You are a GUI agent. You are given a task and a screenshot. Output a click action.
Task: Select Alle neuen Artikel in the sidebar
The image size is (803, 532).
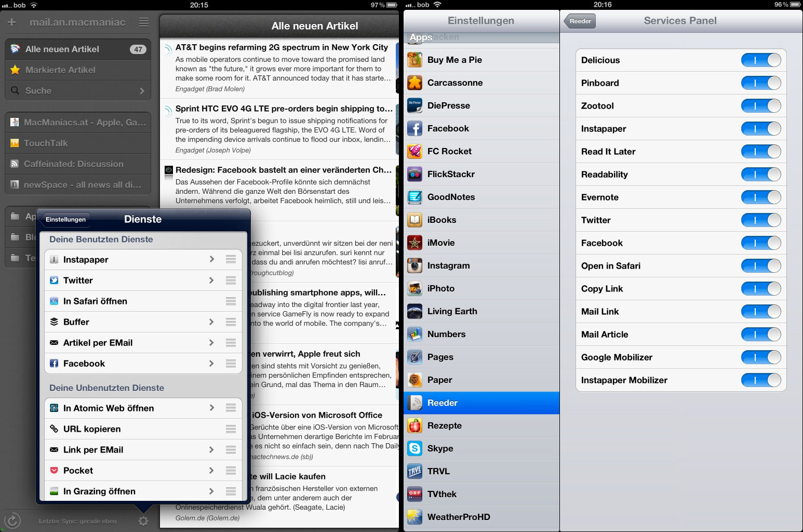point(78,49)
